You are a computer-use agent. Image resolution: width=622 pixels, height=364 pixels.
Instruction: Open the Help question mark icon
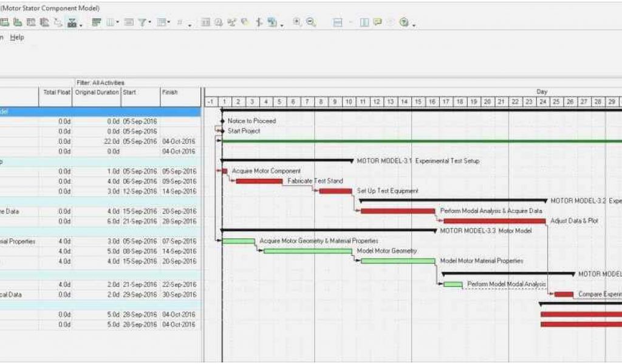tap(403, 22)
